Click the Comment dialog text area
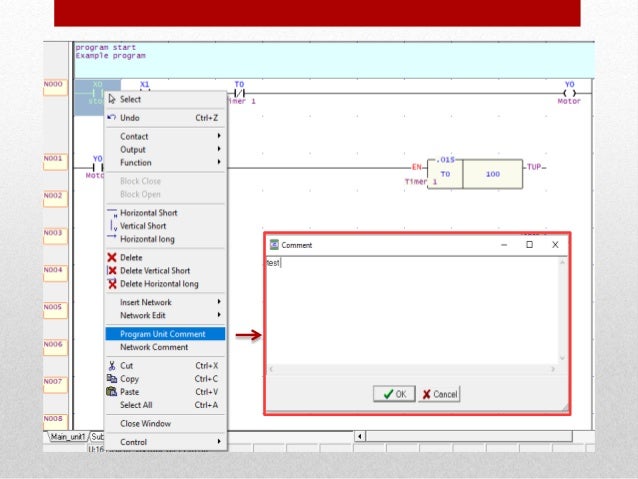The width and height of the screenshot is (638, 479). pyautogui.click(x=412, y=311)
